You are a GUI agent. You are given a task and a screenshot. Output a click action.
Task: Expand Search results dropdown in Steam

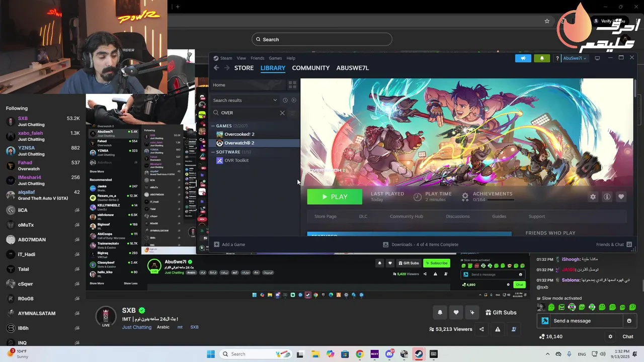point(275,100)
